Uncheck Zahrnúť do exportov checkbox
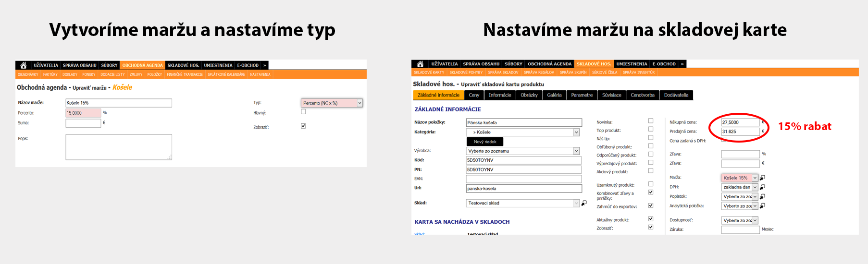This screenshot has height=264, width=868. pos(651,205)
